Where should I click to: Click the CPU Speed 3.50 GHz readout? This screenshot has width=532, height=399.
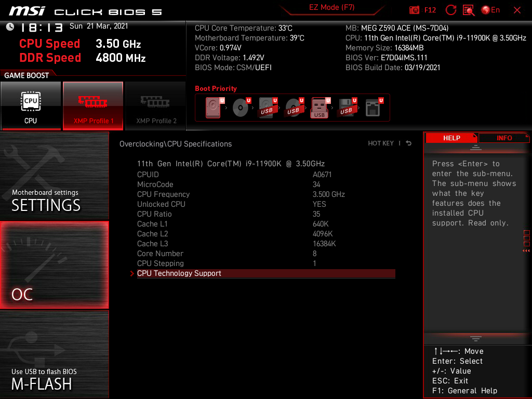coord(80,44)
